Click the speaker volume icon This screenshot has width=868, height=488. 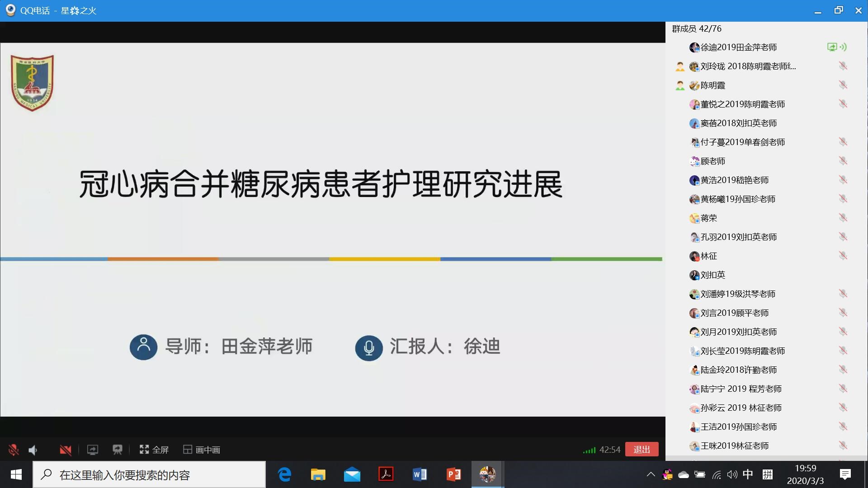coord(33,450)
